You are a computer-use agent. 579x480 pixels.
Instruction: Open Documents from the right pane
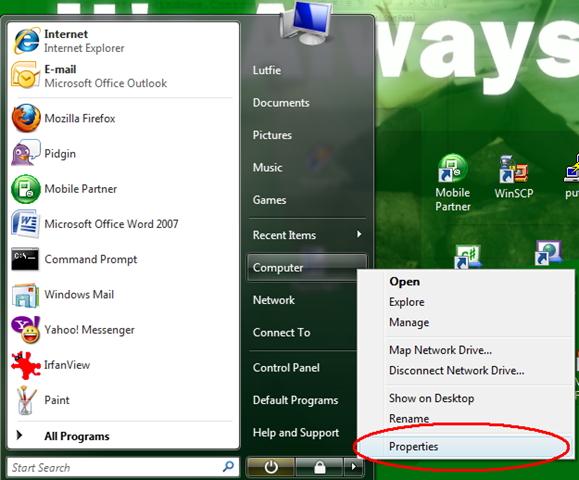pos(281,103)
